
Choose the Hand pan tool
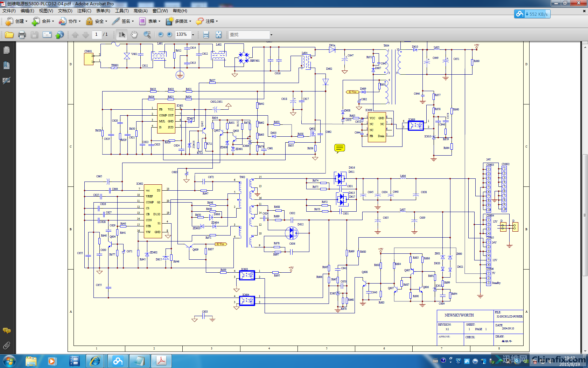coord(134,35)
